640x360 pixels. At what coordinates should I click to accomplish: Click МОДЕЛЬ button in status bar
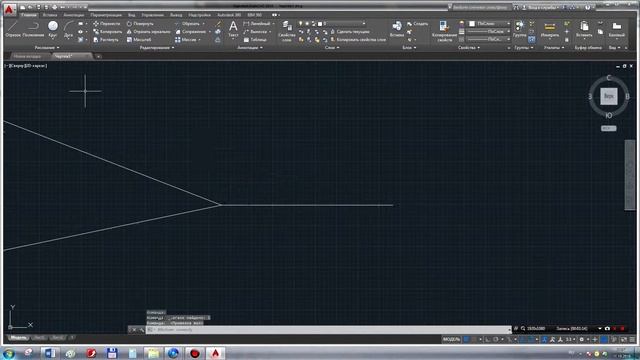[451, 339]
